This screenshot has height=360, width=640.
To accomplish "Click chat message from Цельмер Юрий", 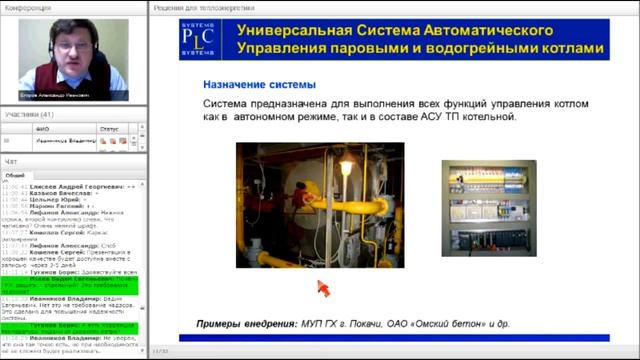I will [x=45, y=200].
